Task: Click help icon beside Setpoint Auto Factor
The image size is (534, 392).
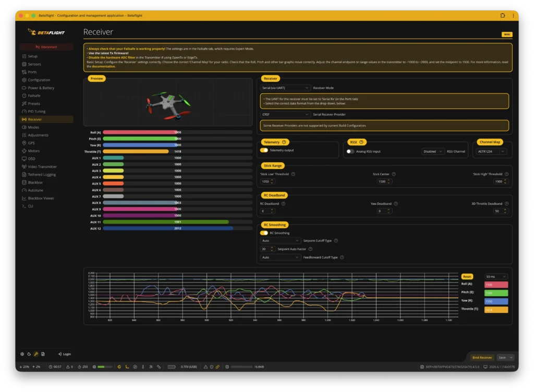Action: pyautogui.click(x=310, y=249)
